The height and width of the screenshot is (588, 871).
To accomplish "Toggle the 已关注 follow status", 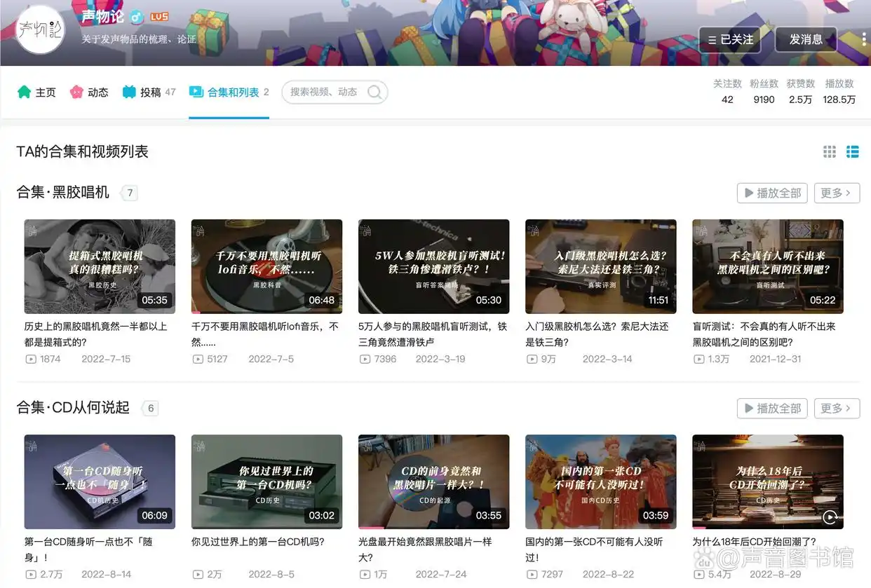I will click(x=730, y=40).
